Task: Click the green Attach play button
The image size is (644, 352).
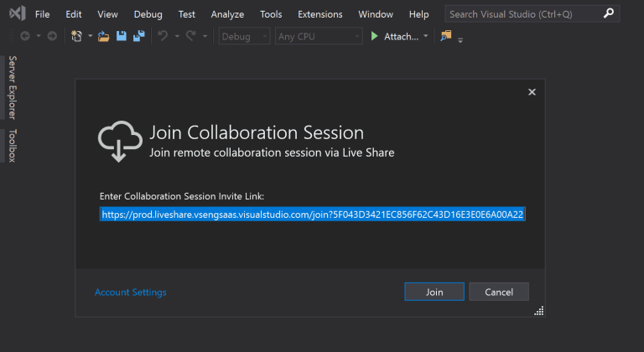Action: point(374,36)
